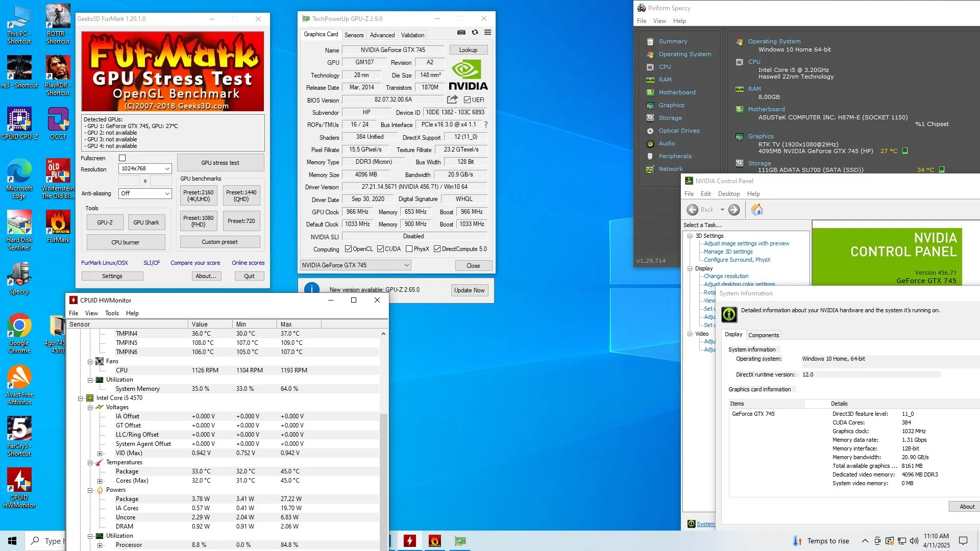Collapse the Intel Core i5 4570 tree node
980x551 pixels.
pyautogui.click(x=80, y=398)
